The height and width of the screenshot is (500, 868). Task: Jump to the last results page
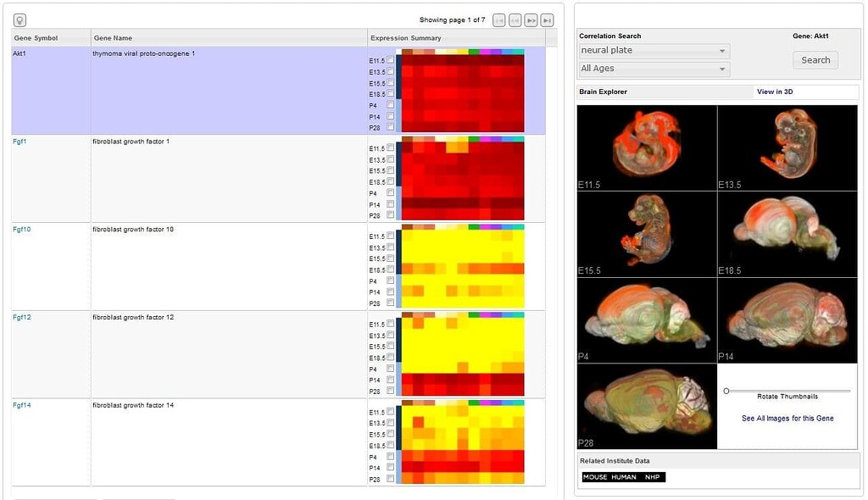548,20
